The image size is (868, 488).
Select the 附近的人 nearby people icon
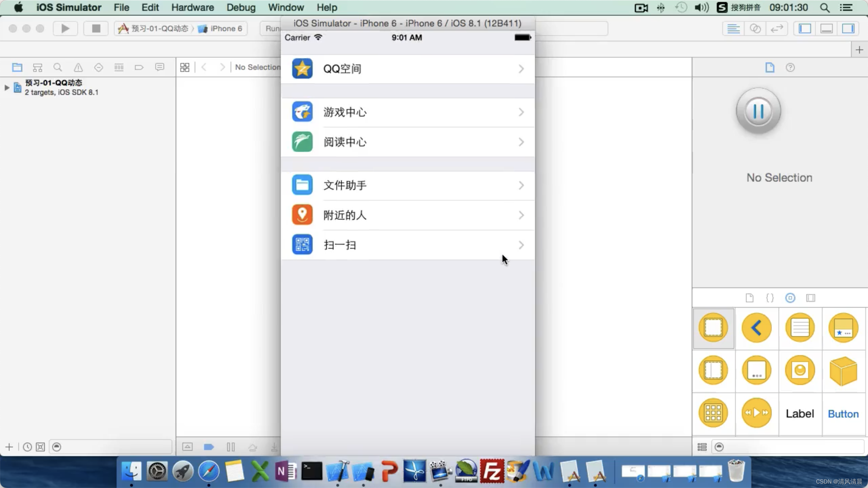302,215
